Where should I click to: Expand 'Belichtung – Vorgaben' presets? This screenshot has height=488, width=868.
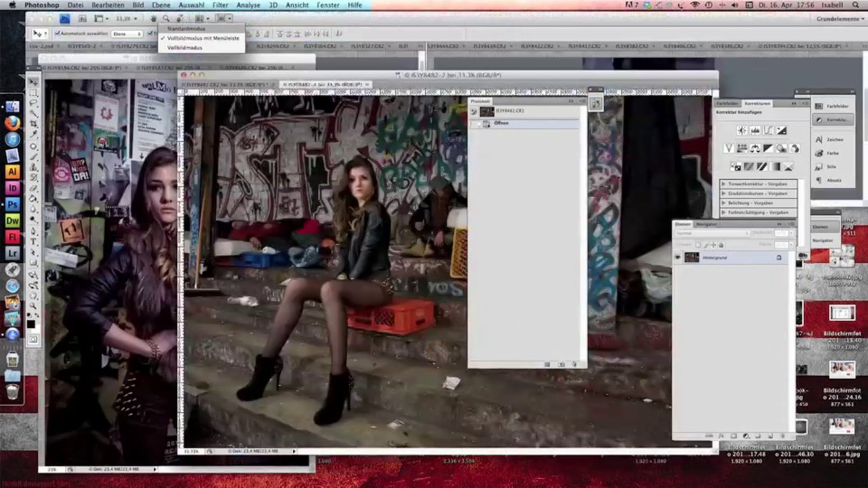(x=724, y=203)
